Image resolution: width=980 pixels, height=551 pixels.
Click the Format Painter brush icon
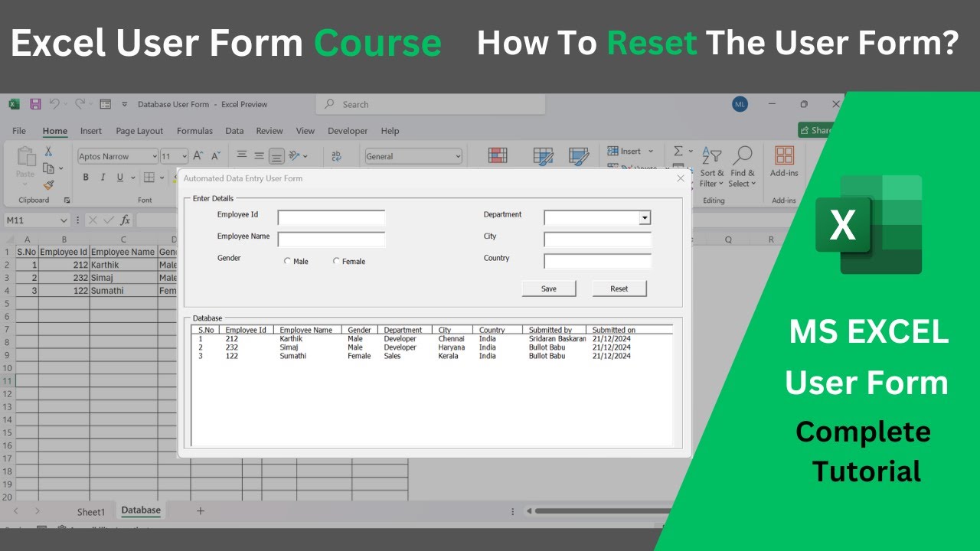click(48, 184)
